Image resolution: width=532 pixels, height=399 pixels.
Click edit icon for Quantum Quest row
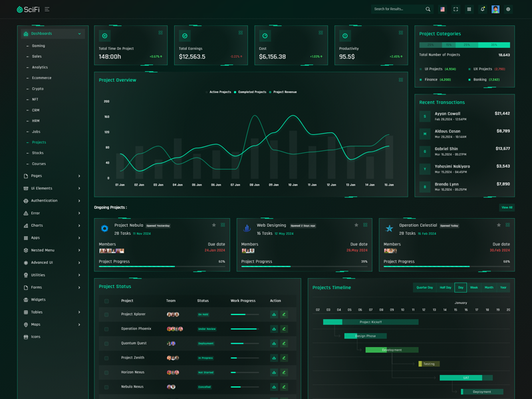point(284,343)
